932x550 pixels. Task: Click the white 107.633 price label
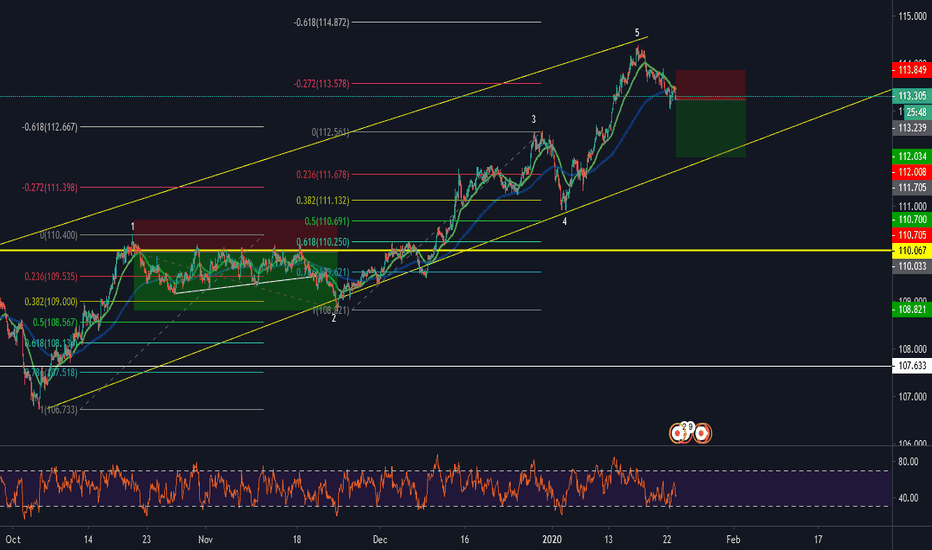click(x=910, y=367)
